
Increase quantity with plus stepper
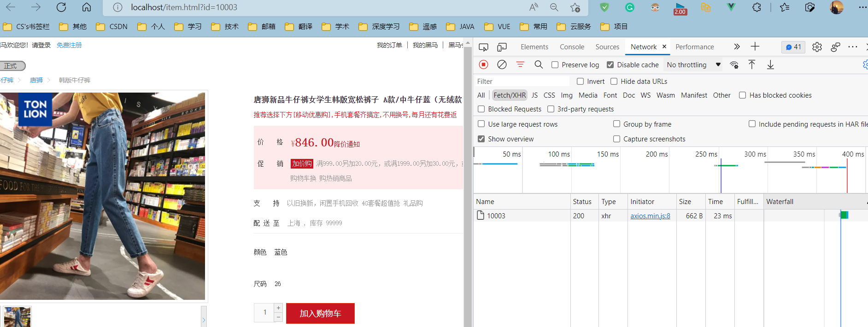tap(278, 308)
